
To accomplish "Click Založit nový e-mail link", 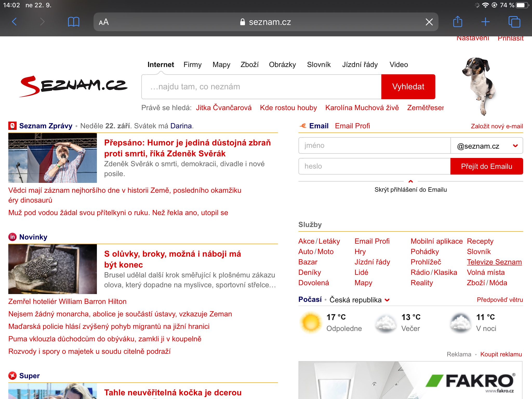I will [497, 126].
